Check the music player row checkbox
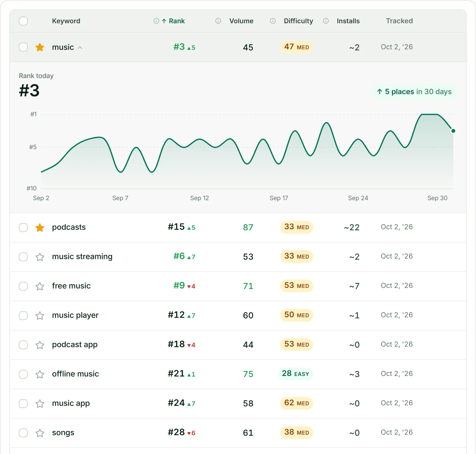The image size is (476, 454). [23, 316]
